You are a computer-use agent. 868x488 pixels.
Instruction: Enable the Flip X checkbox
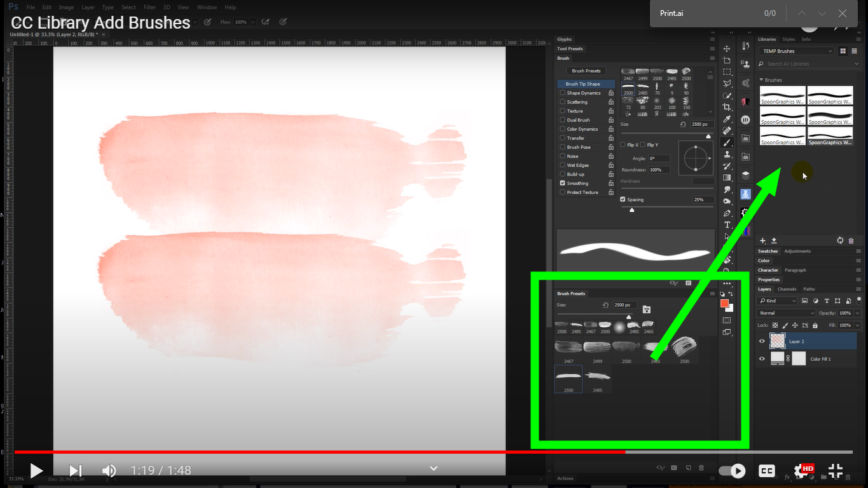[623, 144]
